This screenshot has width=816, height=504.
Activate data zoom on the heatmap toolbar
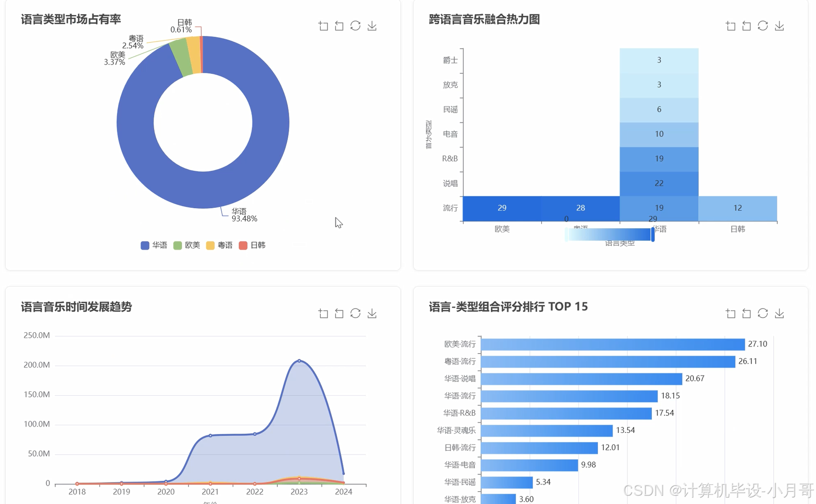(730, 26)
